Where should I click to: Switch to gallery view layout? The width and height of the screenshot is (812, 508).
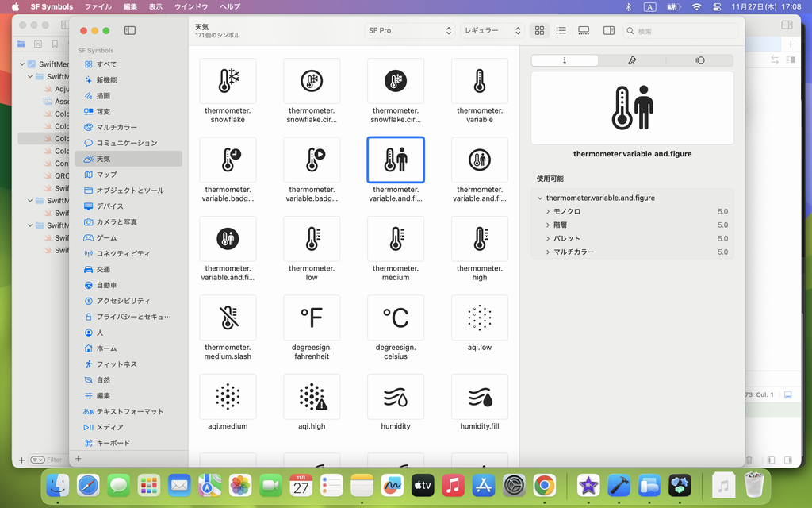[x=584, y=31]
